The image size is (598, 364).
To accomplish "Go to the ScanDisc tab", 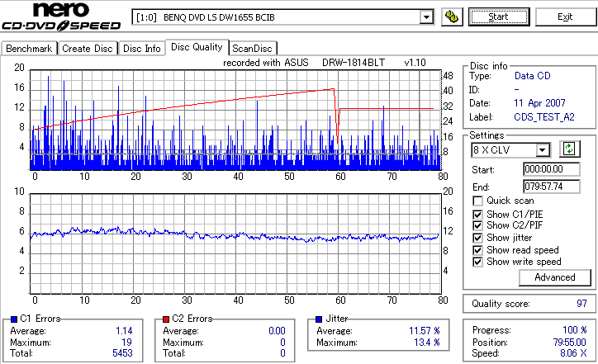I will pos(252,49).
